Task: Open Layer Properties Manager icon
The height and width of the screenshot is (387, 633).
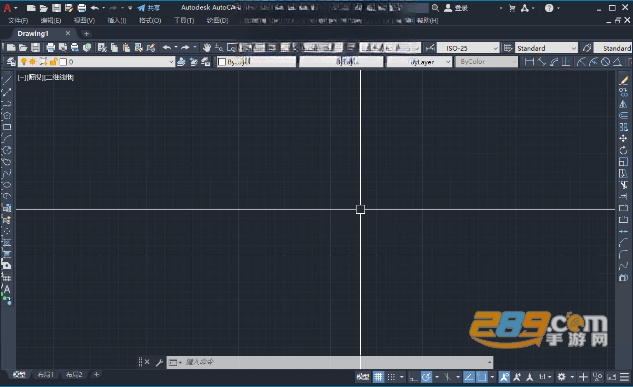Action: pyautogui.click(x=11, y=62)
